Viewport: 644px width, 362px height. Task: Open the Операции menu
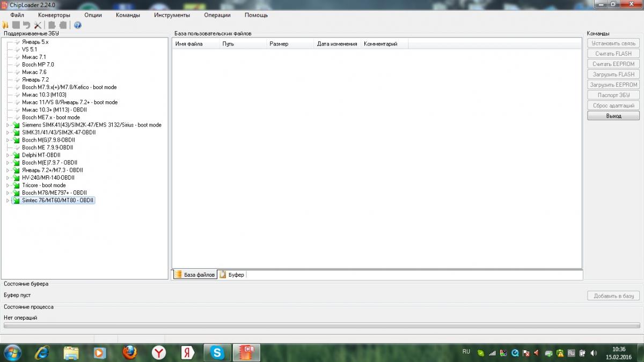(x=217, y=15)
